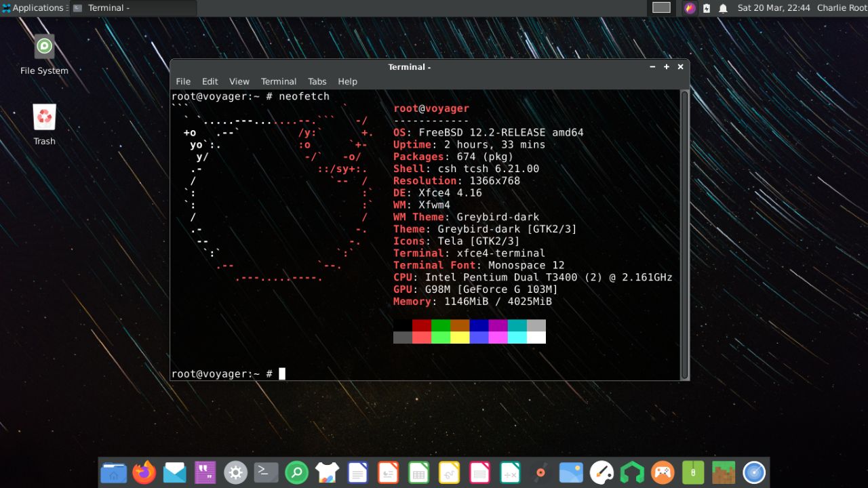Image resolution: width=868 pixels, height=488 pixels.
Task: Click the "Memory: 1146MiB / 4025MiB" line
Action: click(473, 302)
